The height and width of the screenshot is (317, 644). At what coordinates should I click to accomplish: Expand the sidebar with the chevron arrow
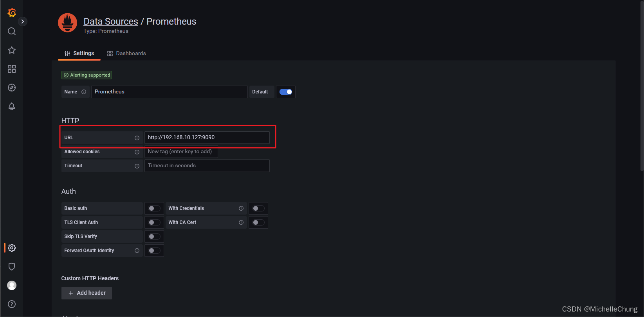tap(23, 21)
